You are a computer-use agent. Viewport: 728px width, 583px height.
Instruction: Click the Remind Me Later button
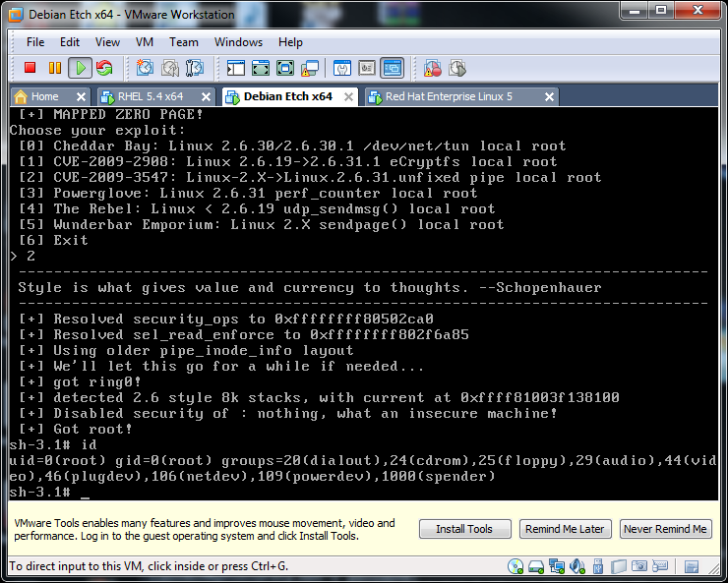(565, 529)
